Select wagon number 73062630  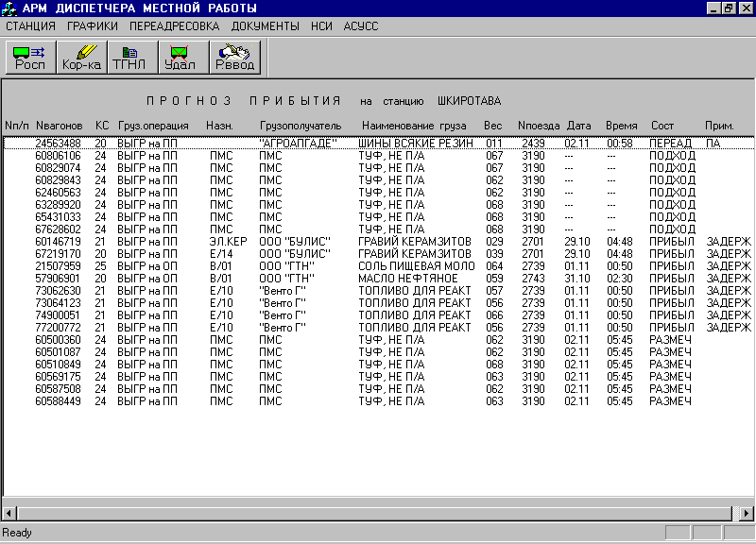[x=58, y=291]
